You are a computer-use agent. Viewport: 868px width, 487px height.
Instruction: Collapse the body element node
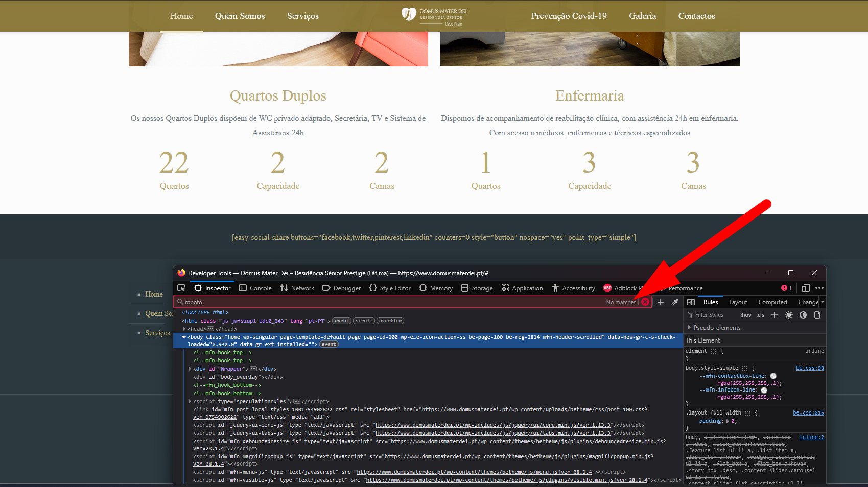(x=184, y=337)
